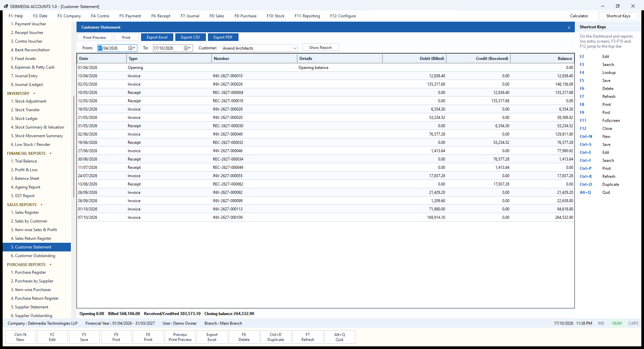Export the statement with Export PDF
Image resolution: width=644 pixels, height=349 pixels.
click(x=223, y=37)
